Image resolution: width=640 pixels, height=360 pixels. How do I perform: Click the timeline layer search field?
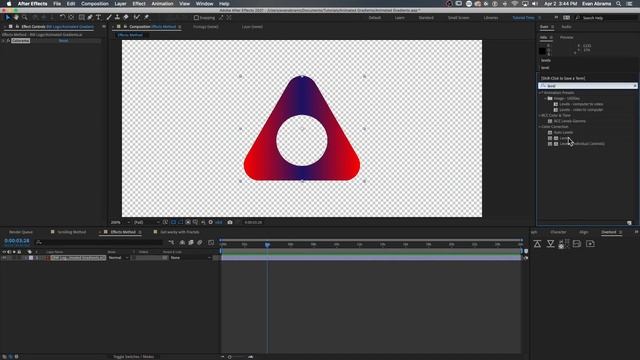[98, 242]
